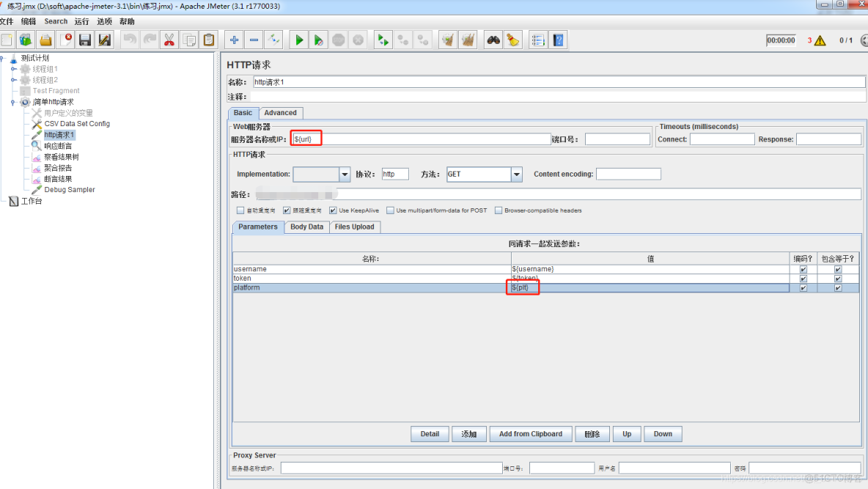Viewport: 868px width, 489px height.
Task: Click the Detail button
Action: 430,434
